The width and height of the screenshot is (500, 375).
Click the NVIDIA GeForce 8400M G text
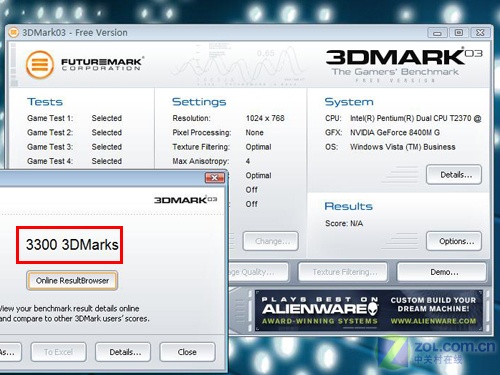[395, 133]
